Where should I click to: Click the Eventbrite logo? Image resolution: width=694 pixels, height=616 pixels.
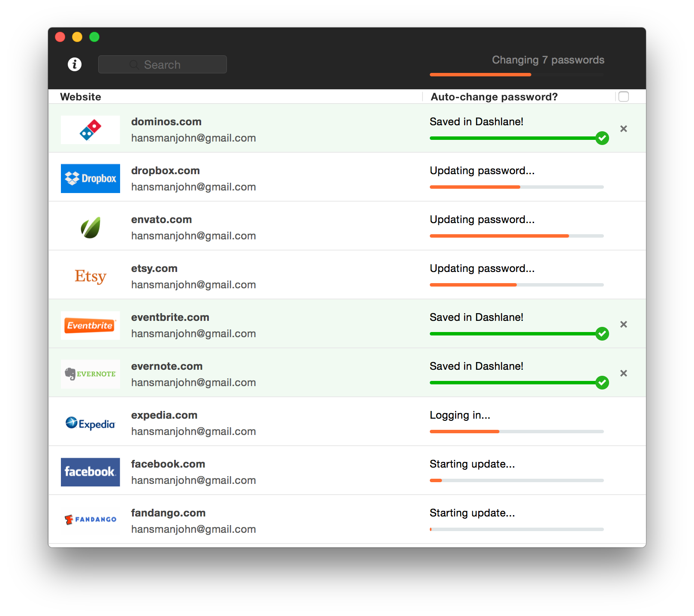(x=90, y=325)
